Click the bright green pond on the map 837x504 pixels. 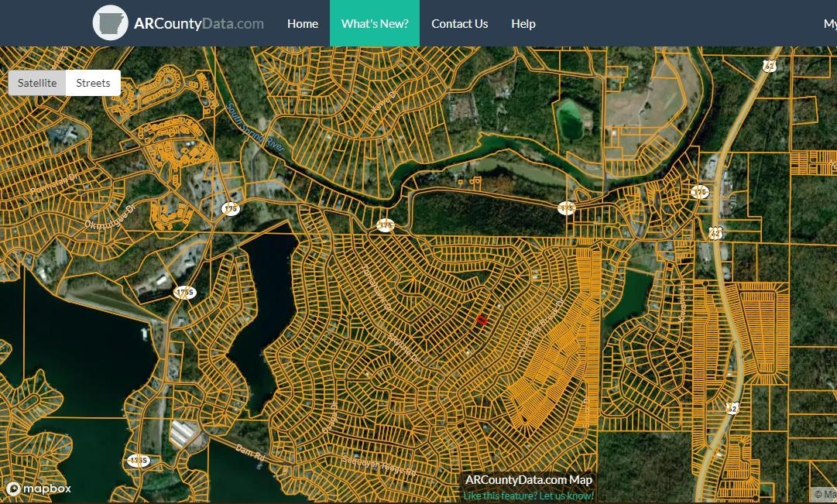tap(574, 118)
